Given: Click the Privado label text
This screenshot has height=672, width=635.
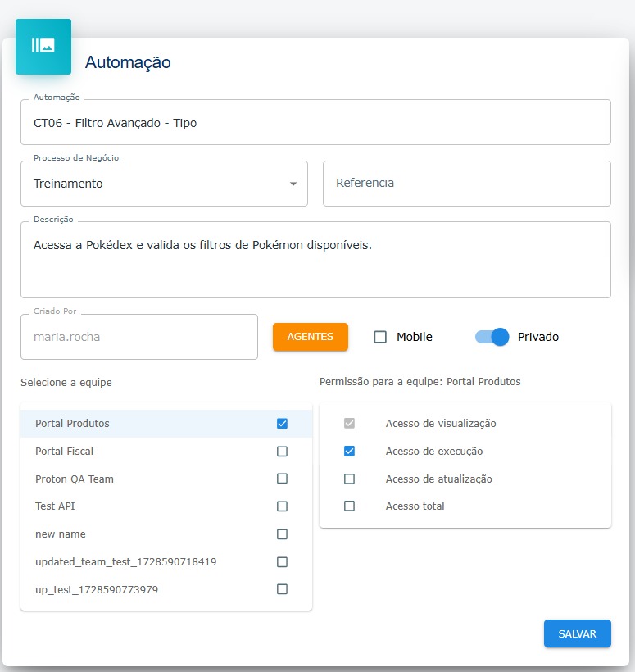Looking at the screenshot, I should pos(538,337).
